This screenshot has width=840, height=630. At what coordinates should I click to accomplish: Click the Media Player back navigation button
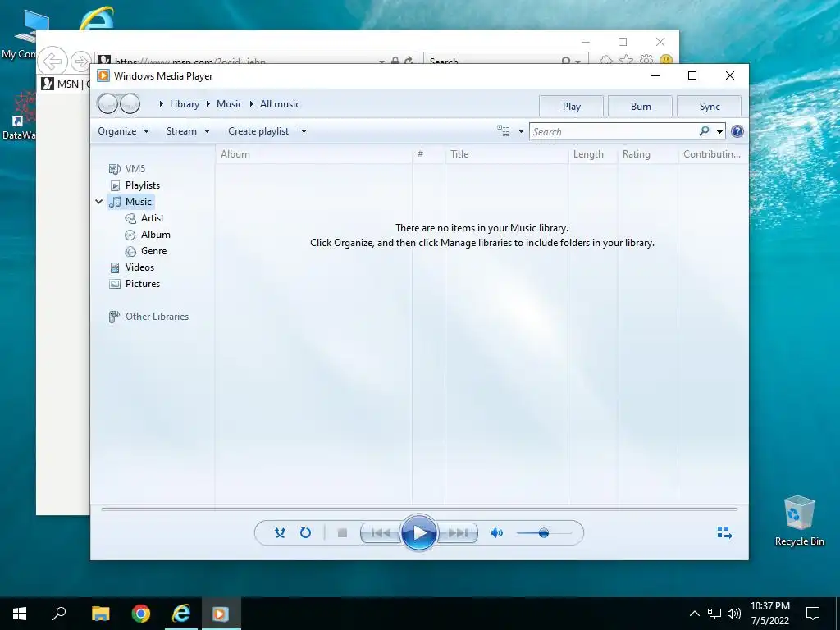[x=107, y=103]
